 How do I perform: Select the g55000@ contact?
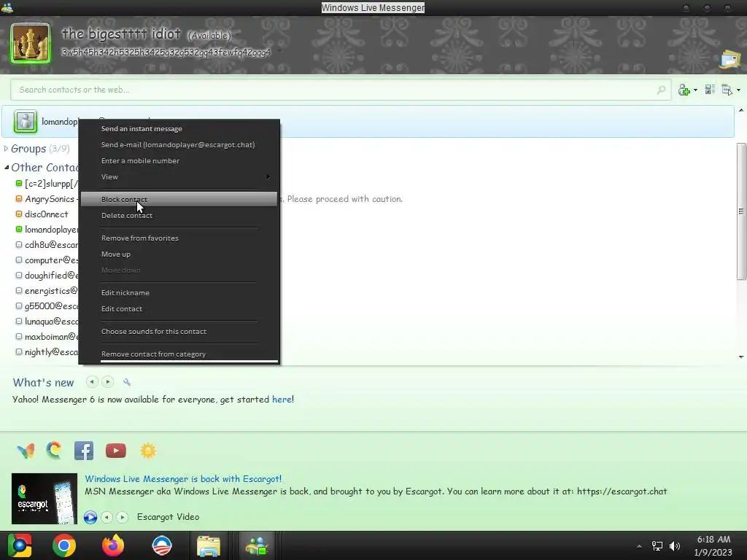pos(47,306)
